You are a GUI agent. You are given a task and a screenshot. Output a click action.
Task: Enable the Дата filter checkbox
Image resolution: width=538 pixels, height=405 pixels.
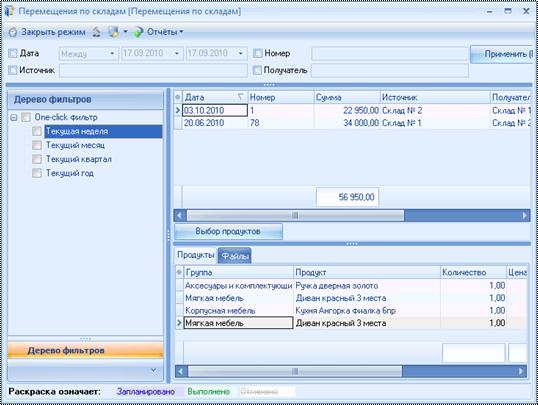[13, 53]
